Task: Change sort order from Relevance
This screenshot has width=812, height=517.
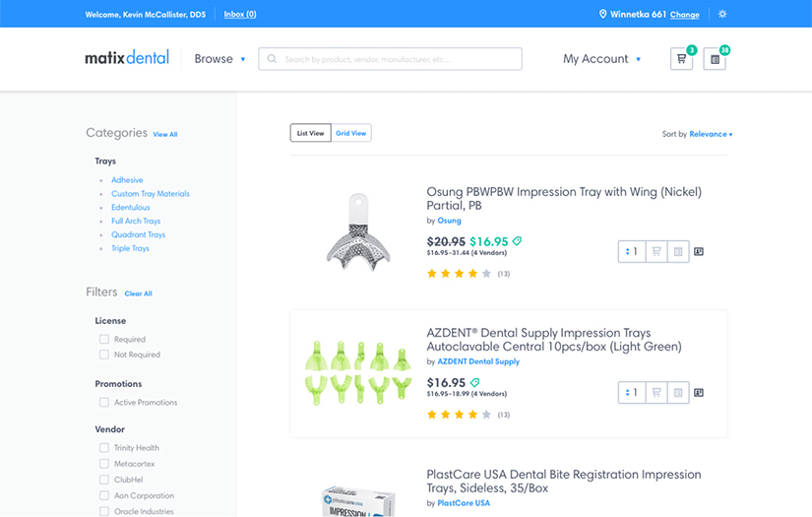Action: point(711,134)
